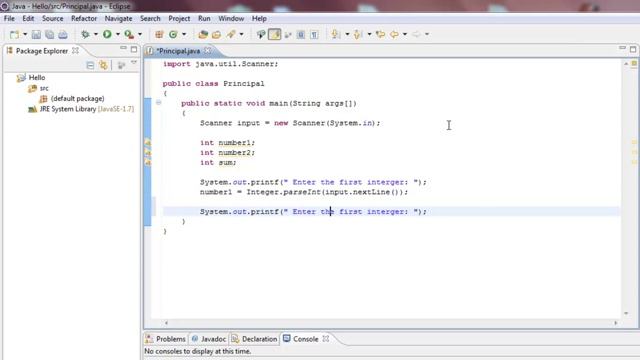Click the line 'import java.util.Scanner;'
Screen dimensions: 640x360
point(220,64)
